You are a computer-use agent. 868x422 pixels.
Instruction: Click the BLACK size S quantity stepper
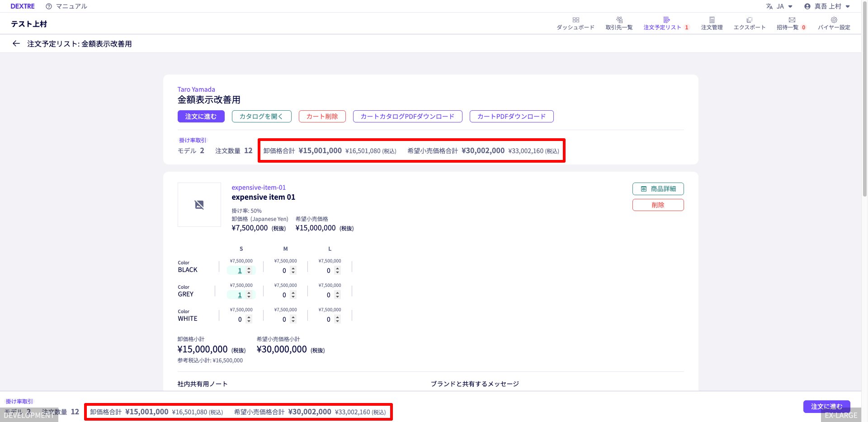[x=249, y=271]
